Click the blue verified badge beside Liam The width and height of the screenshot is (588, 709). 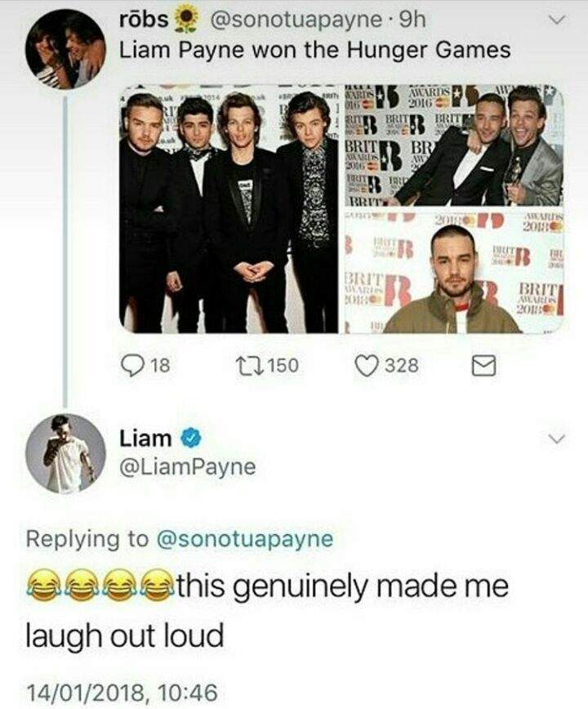tap(191, 438)
